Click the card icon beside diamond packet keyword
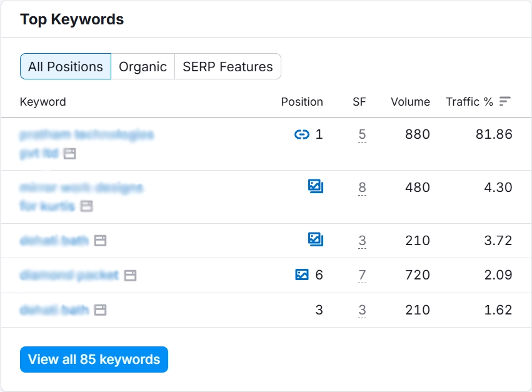Image resolution: width=532 pixels, height=392 pixels. (x=129, y=274)
